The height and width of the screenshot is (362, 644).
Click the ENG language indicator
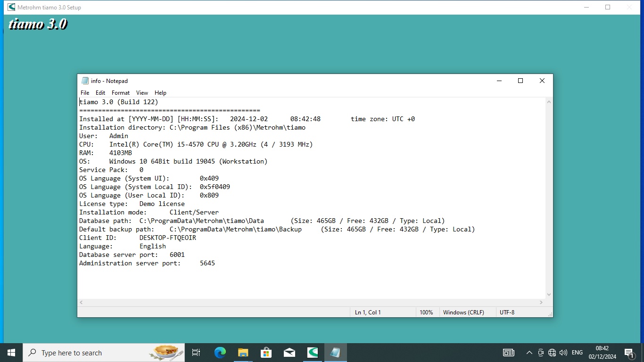(x=577, y=353)
